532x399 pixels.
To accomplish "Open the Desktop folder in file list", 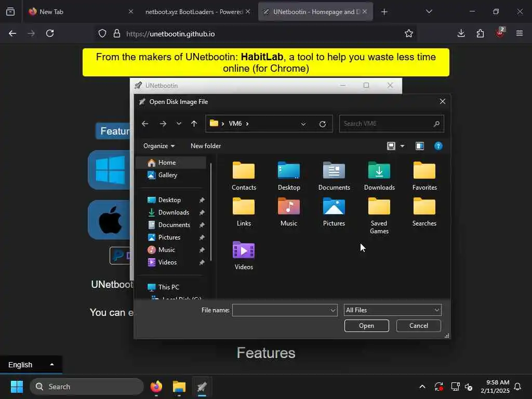I will point(289,170).
